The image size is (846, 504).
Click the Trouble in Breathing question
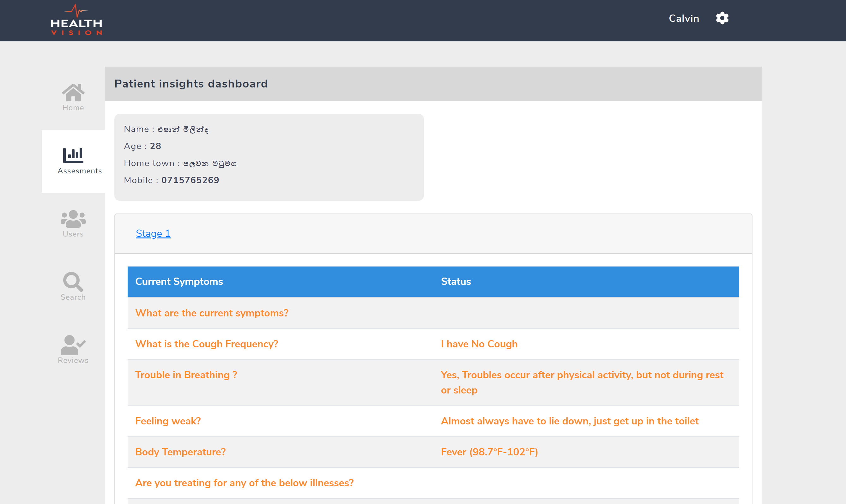tap(186, 375)
